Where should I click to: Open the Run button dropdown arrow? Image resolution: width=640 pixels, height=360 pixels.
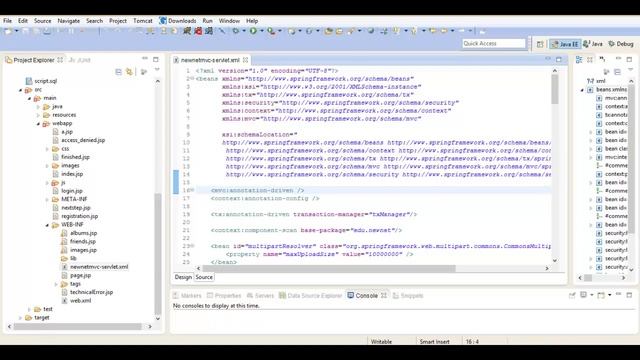coord(262,31)
